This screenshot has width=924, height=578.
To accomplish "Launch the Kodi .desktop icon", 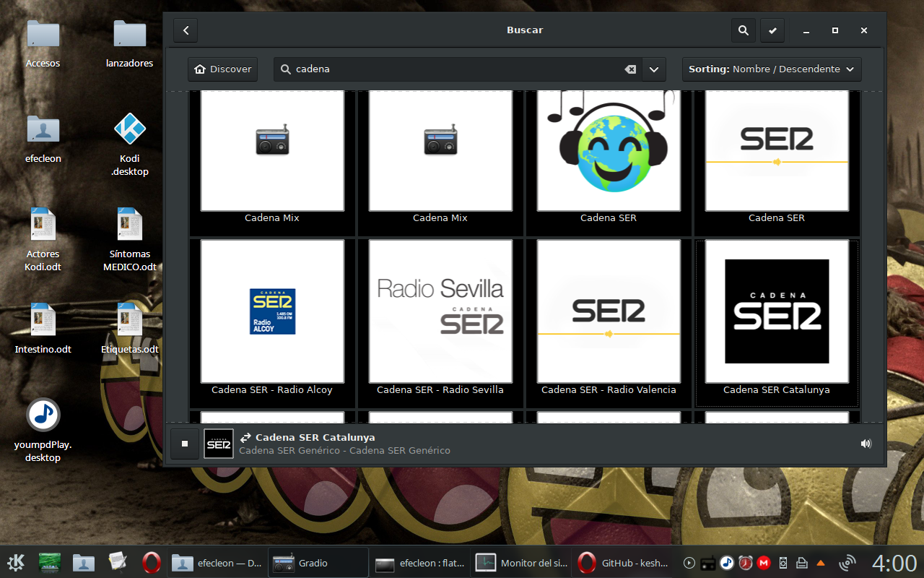I will click(x=130, y=144).
